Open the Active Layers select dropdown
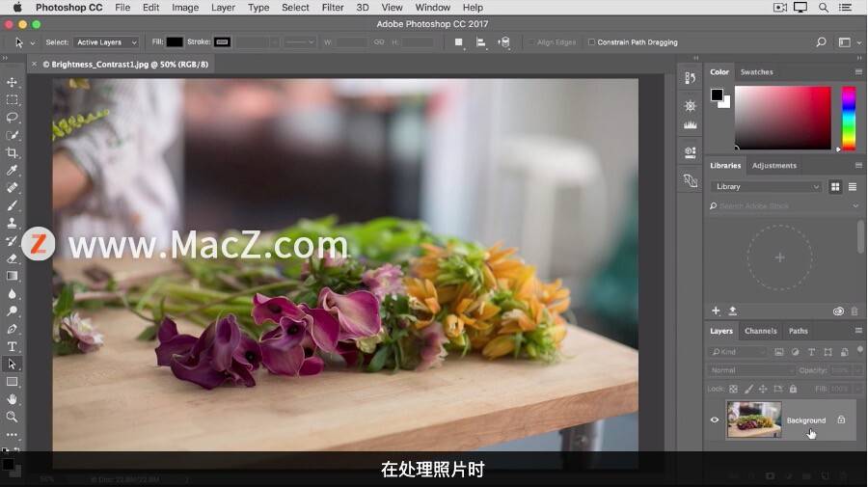 [x=106, y=42]
